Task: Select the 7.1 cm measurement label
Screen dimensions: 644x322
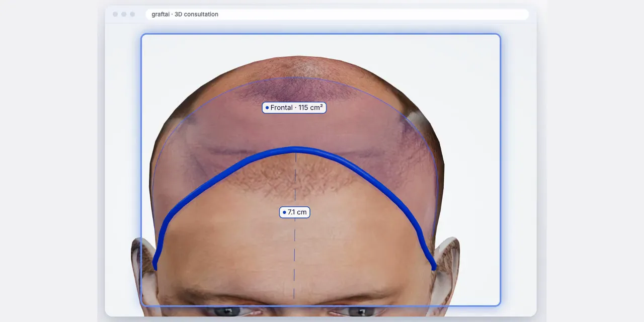Action: 295,212
